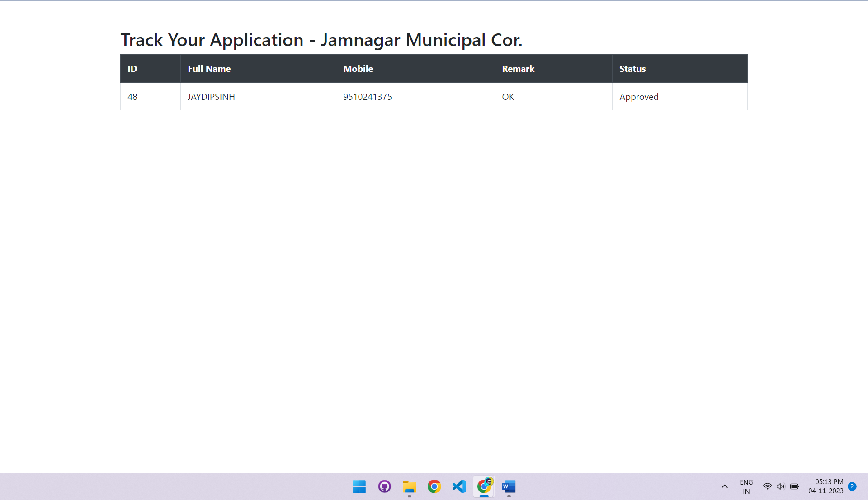Viewport: 868px width, 500px height.
Task: Click the active Chrome profile window icon
Action: 484,487
